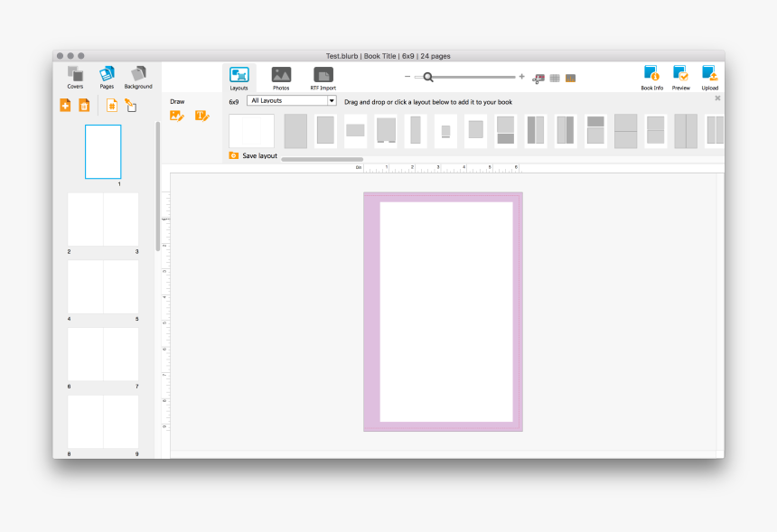This screenshot has width=777, height=532.
Task: Add a new page with orange plus icon
Action: tap(65, 106)
